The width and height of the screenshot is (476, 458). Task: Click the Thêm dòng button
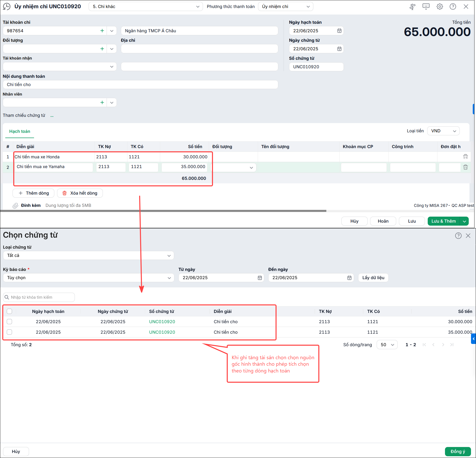(34, 193)
